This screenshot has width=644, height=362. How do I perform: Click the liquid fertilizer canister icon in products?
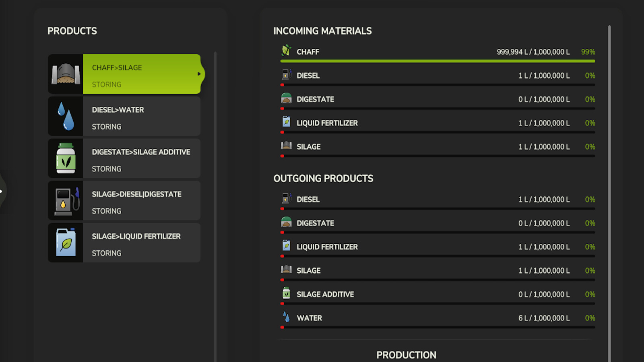(66, 243)
